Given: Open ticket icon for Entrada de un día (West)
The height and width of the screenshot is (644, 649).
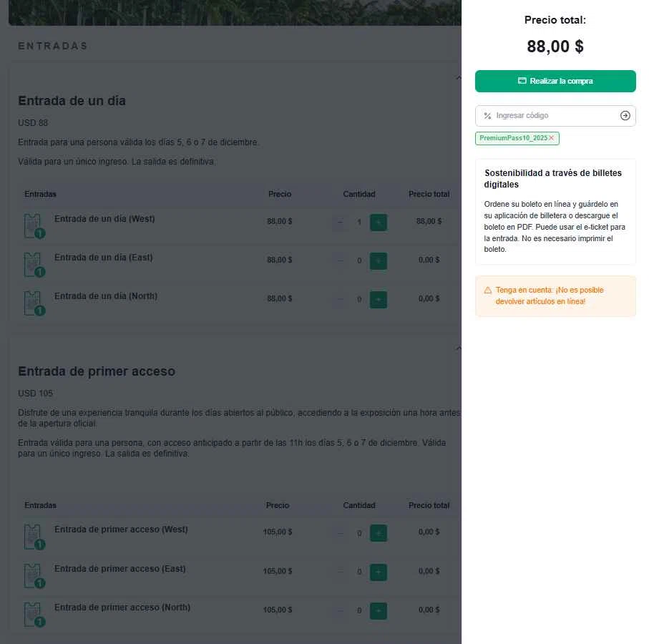Looking at the screenshot, I should coord(34,226).
